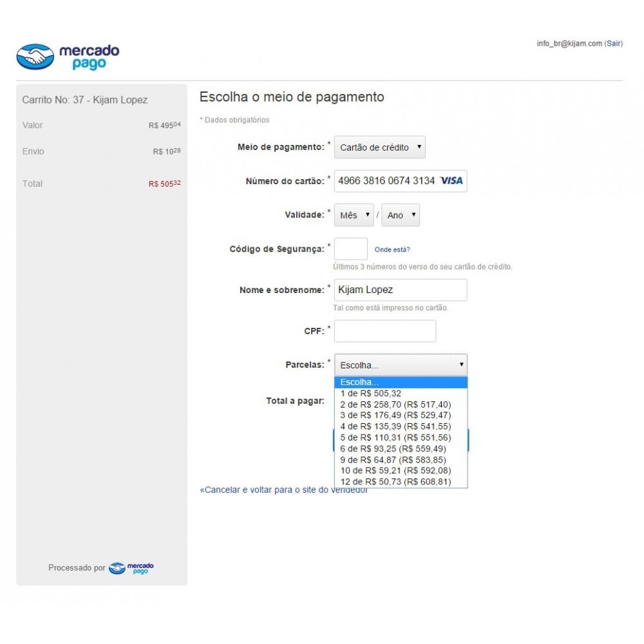Click the Escolha o meio de pagamento heading

pyautogui.click(x=292, y=97)
